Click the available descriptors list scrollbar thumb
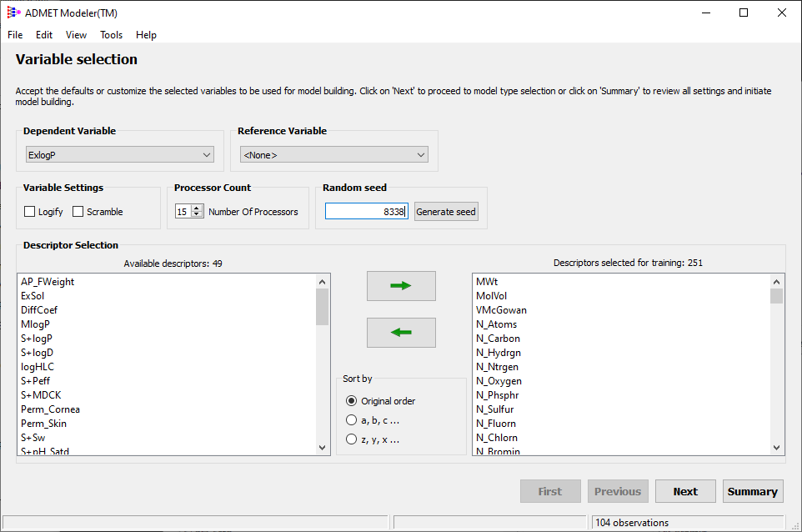 coord(323,307)
